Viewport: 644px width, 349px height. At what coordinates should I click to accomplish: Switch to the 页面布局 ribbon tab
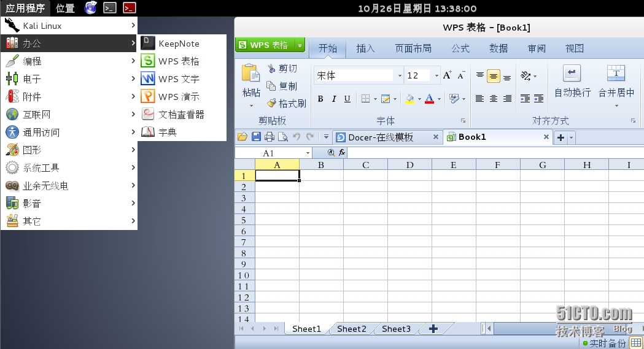tap(413, 48)
